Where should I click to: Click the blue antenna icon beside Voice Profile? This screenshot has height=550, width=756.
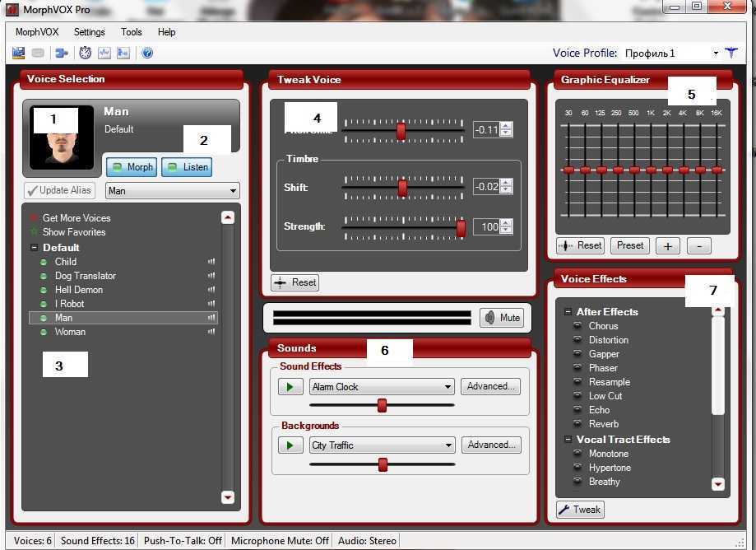[x=730, y=53]
